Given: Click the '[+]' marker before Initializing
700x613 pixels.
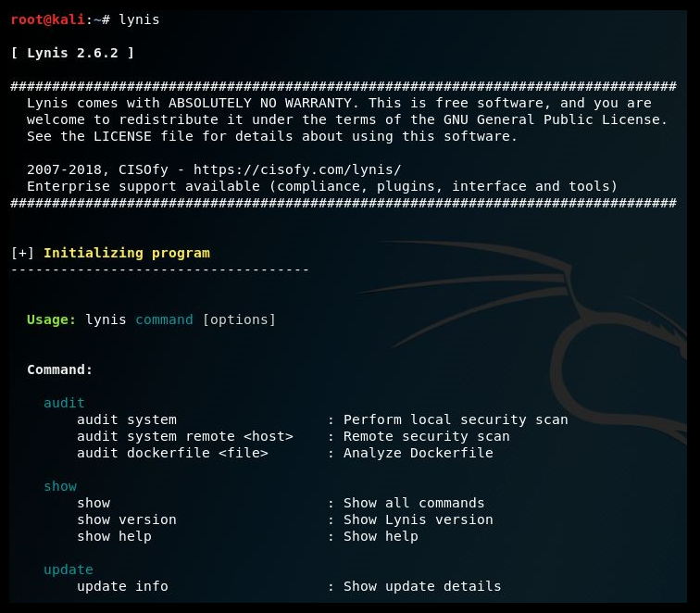Looking at the screenshot, I should click(22, 253).
